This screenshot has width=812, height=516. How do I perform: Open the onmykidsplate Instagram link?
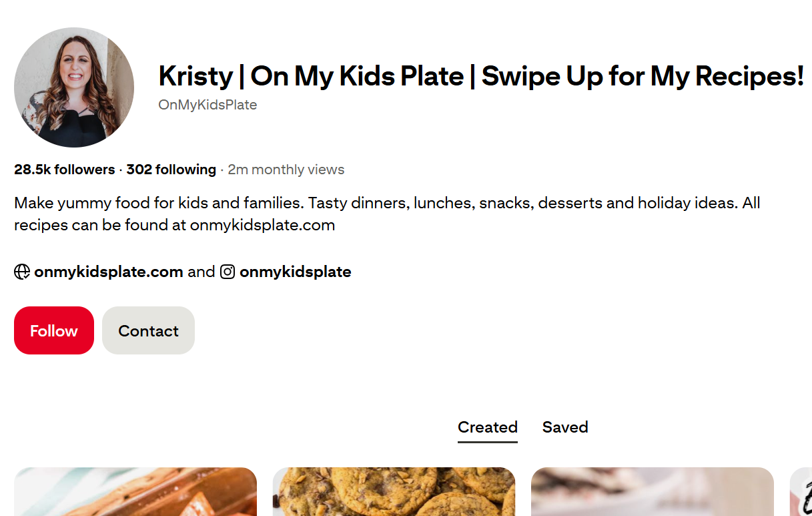(x=296, y=272)
